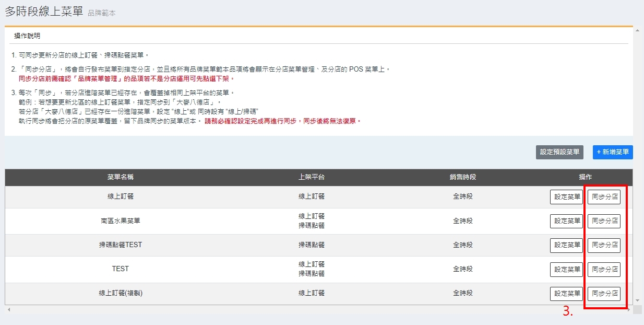Click the 設定預設菜單 button
644x325 pixels.
[x=559, y=152]
